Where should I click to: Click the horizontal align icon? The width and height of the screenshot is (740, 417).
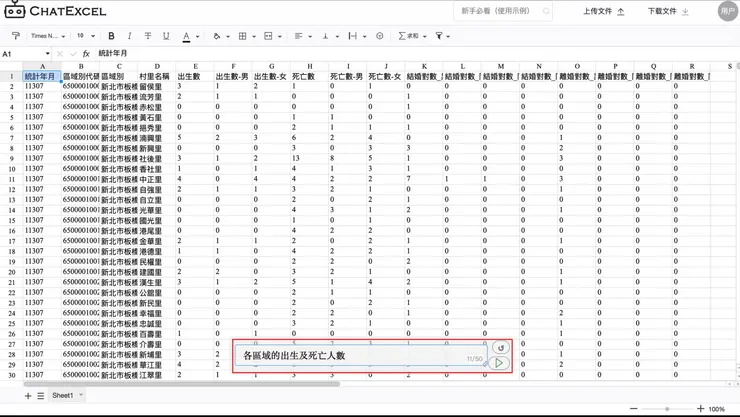click(298, 36)
